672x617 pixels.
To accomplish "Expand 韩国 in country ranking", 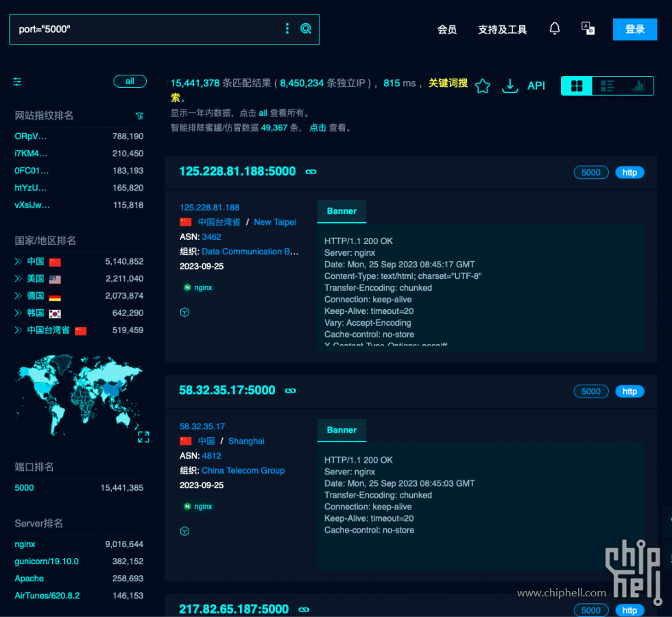I will point(18,313).
